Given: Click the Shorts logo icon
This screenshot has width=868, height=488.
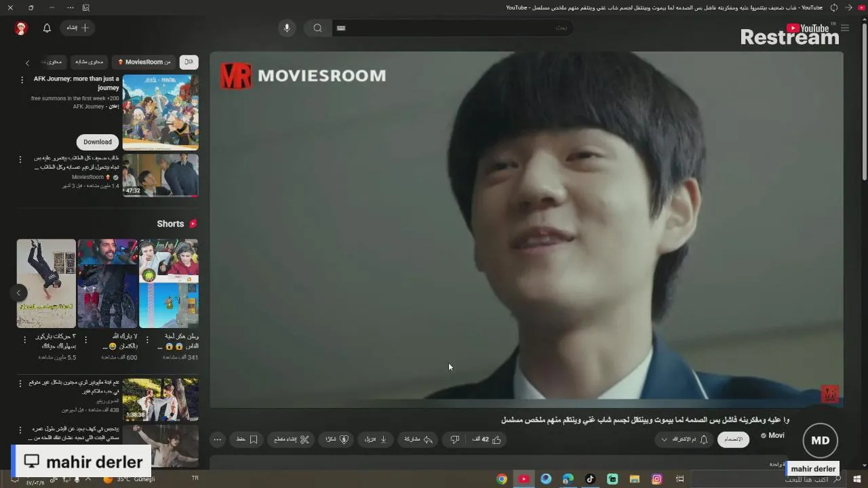Looking at the screenshot, I should click(x=193, y=224).
